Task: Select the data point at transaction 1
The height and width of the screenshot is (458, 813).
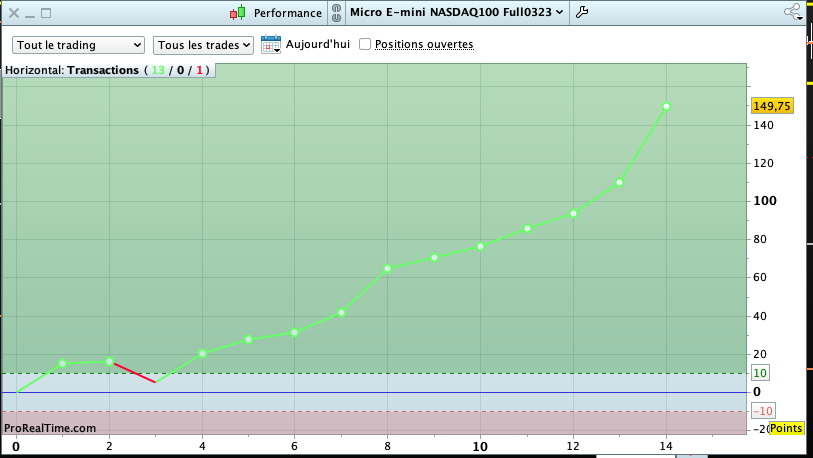Action: click(x=63, y=364)
